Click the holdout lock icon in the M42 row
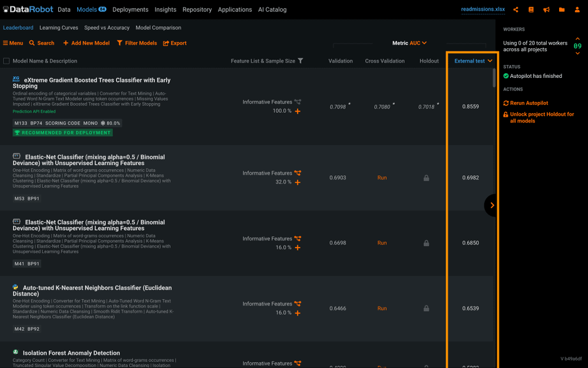The height and width of the screenshot is (368, 588). coord(427,308)
